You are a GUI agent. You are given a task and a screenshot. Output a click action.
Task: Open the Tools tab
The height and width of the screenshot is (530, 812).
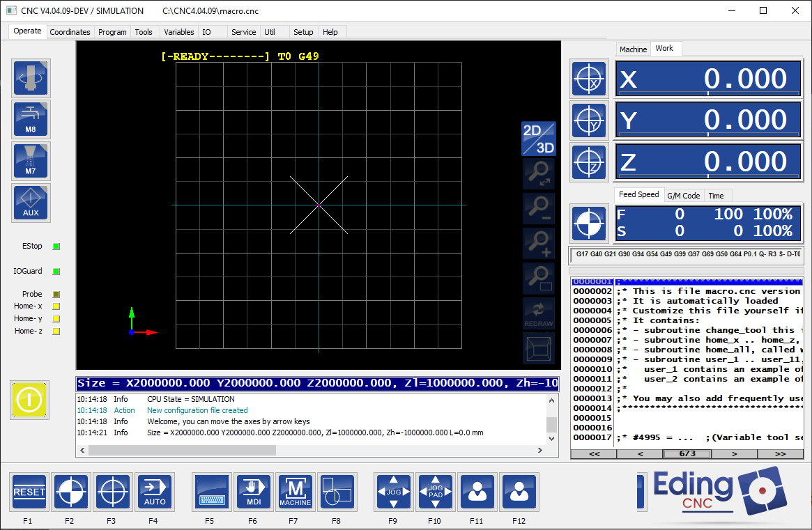[x=144, y=32]
